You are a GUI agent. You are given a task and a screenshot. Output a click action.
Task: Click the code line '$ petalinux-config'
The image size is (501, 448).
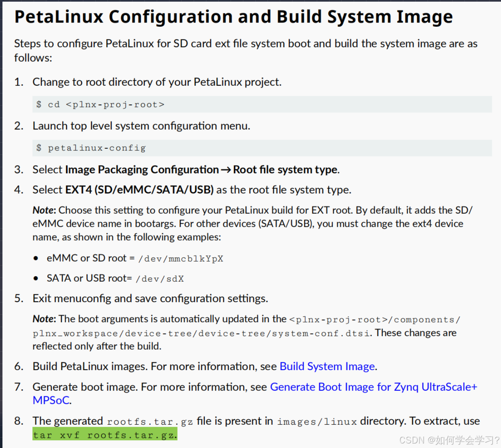[262, 148]
